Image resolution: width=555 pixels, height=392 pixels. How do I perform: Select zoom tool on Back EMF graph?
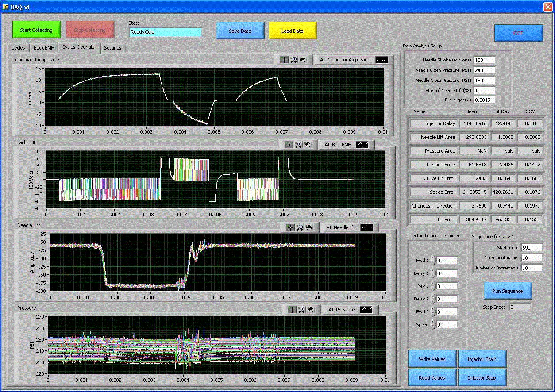[299, 144]
